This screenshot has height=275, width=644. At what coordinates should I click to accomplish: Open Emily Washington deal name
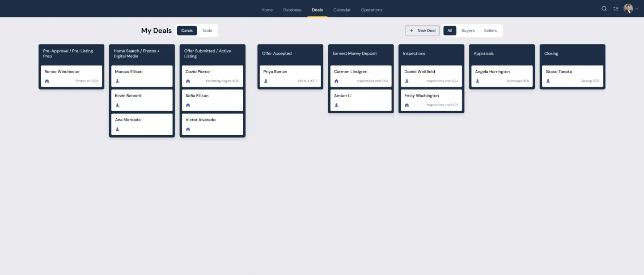pos(422,96)
